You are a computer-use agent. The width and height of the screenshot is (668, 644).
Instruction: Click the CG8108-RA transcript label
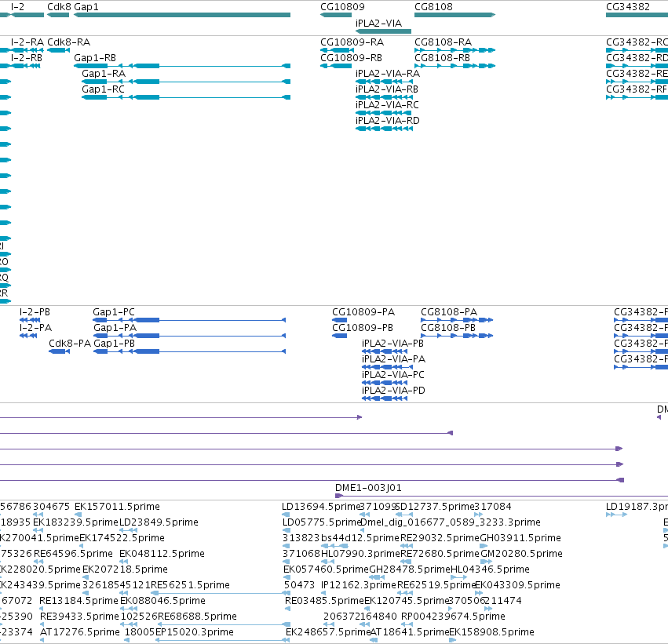pyautogui.click(x=443, y=42)
